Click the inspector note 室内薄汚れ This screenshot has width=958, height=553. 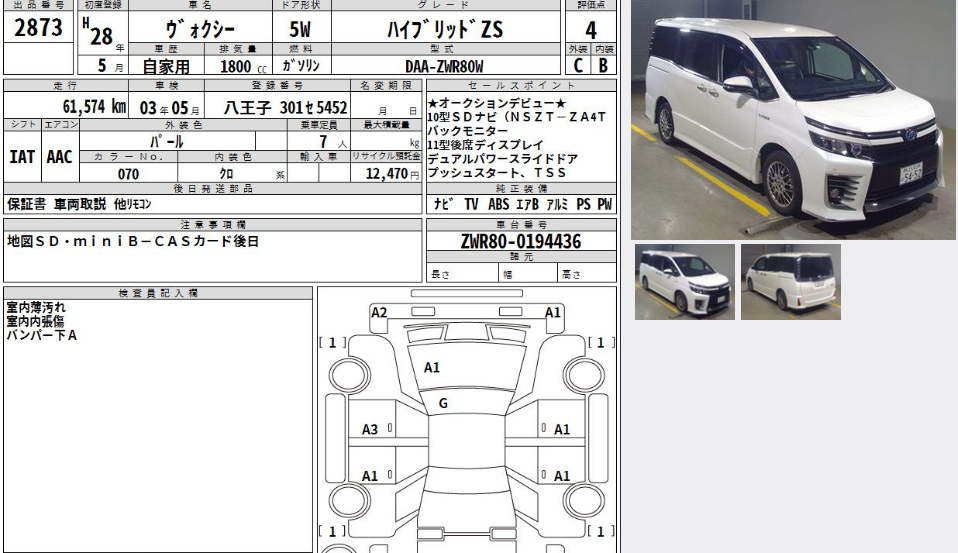point(35,307)
